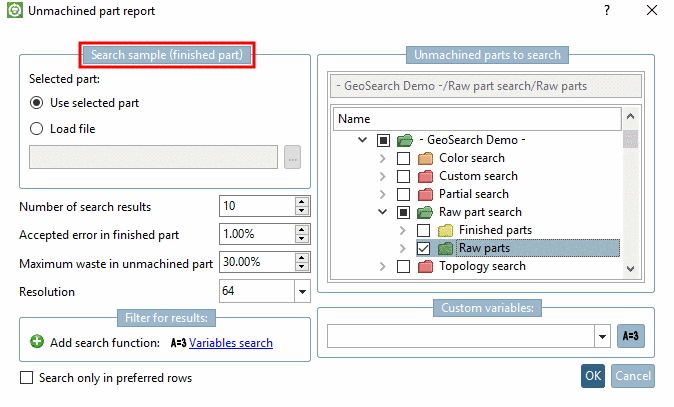
Task: Click the tree scrollbar down arrow
Action: tap(631, 269)
